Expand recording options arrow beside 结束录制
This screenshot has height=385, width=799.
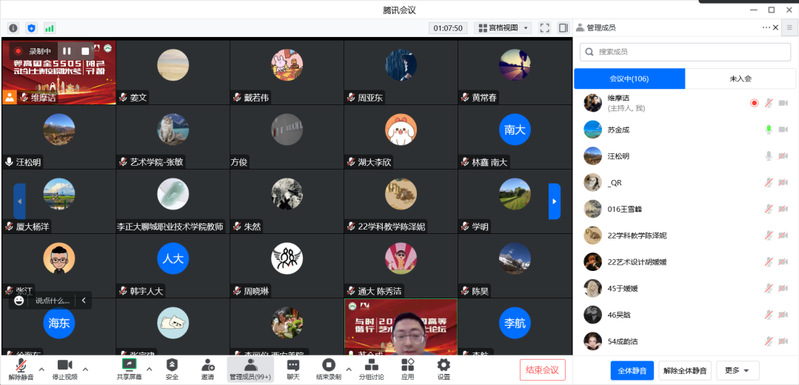click(349, 369)
